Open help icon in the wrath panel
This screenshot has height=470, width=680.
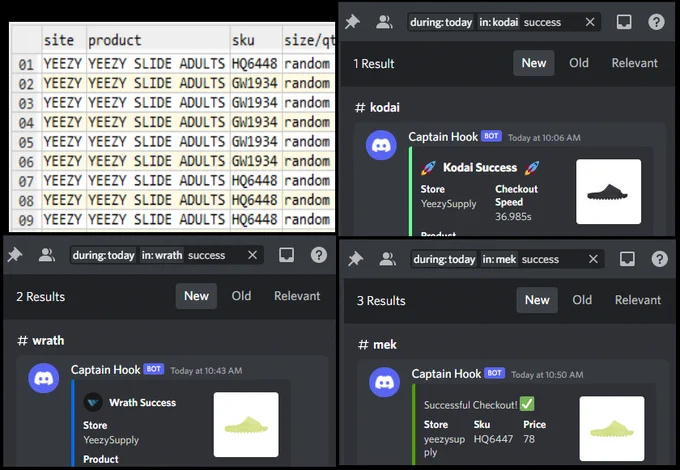click(319, 255)
